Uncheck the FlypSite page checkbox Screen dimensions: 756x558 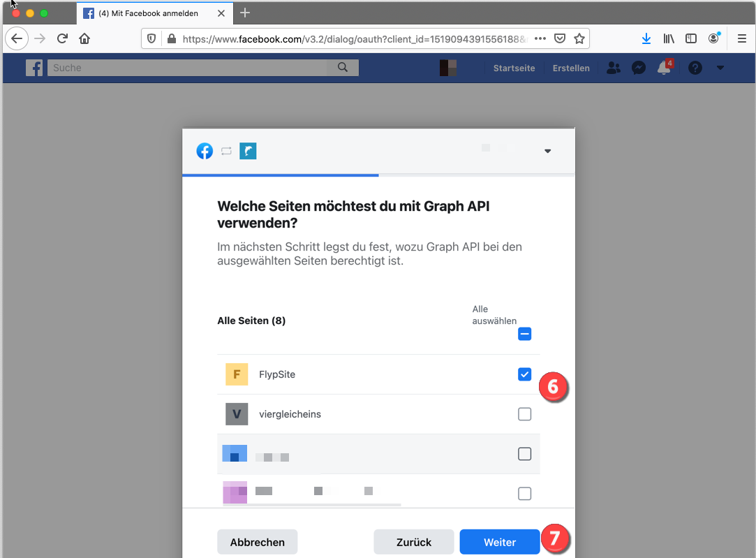(x=524, y=374)
